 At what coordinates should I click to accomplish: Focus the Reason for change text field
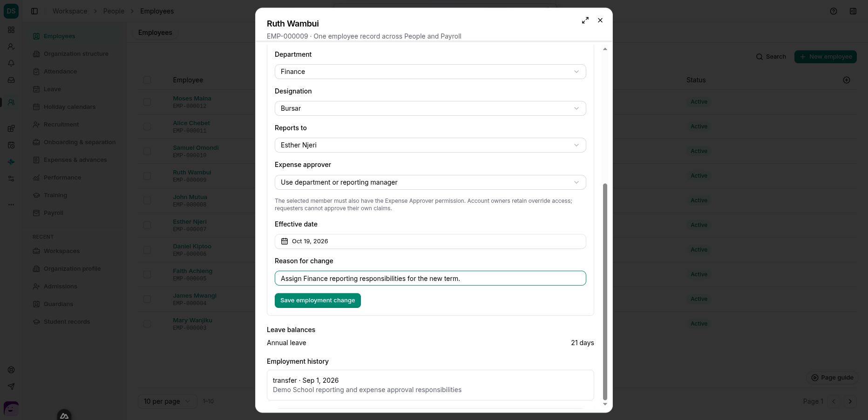pyautogui.click(x=430, y=278)
